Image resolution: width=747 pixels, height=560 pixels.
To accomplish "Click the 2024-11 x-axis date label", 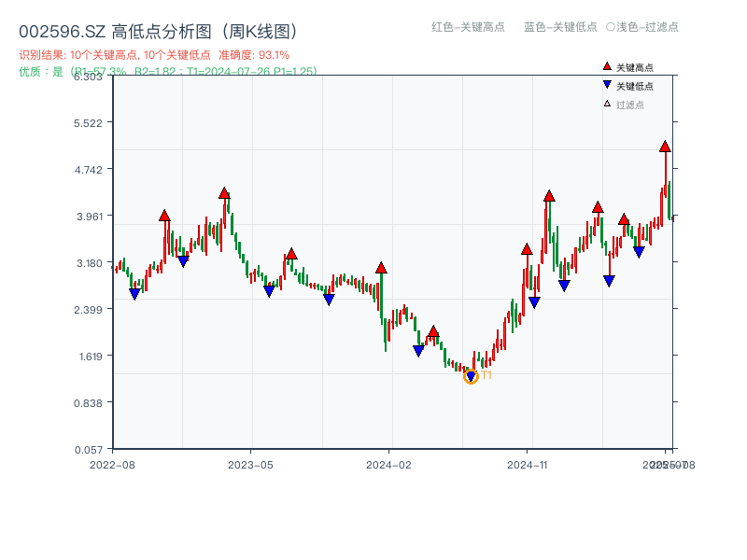I will pos(527,465).
